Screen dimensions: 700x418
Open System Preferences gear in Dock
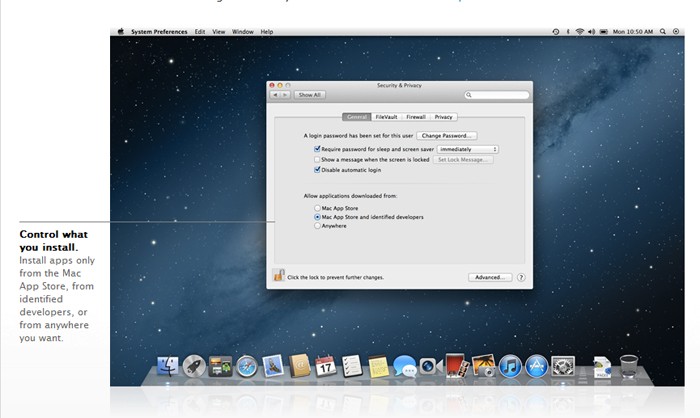[x=562, y=367]
